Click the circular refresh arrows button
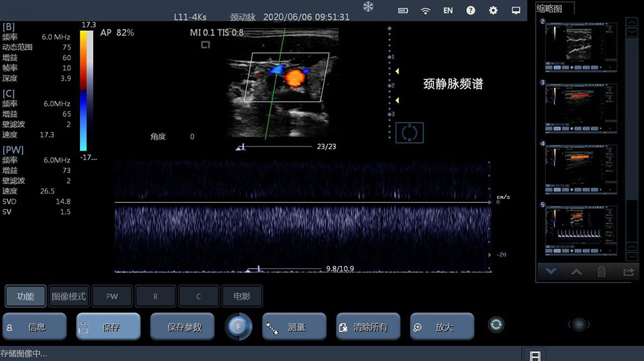The height and width of the screenshot is (361, 644). pos(496,325)
